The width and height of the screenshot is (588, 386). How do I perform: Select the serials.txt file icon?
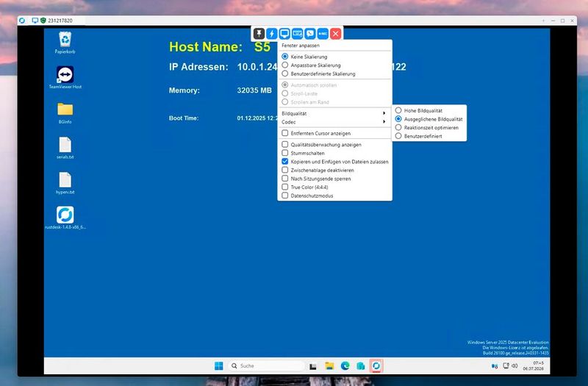(65, 148)
